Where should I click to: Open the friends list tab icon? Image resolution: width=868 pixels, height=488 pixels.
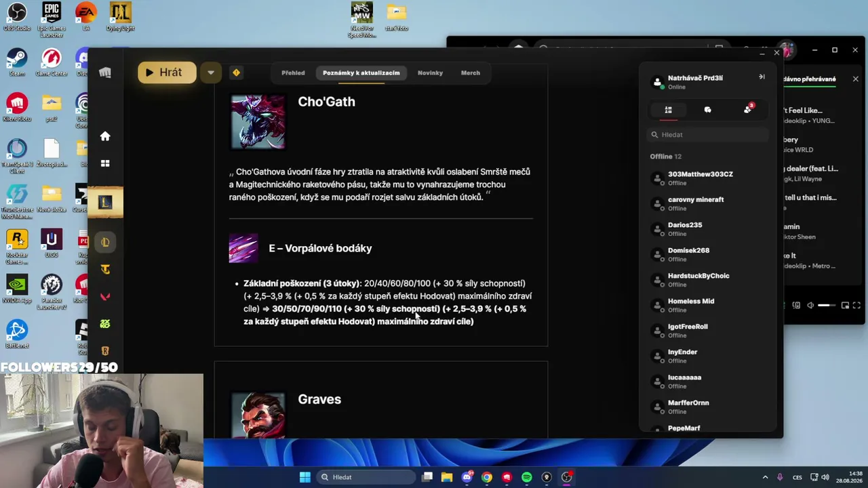coord(668,110)
